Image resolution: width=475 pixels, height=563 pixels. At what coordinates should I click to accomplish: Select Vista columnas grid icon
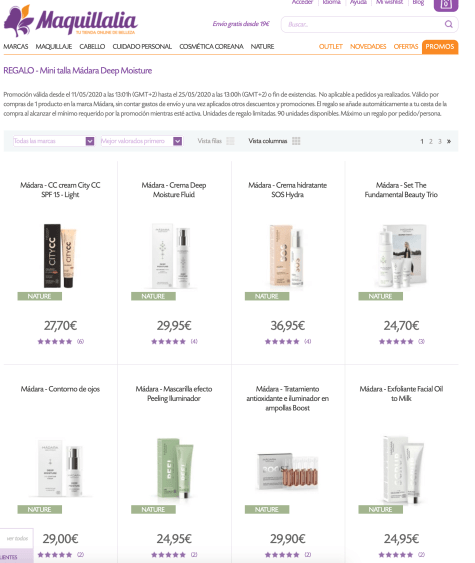tap(296, 141)
